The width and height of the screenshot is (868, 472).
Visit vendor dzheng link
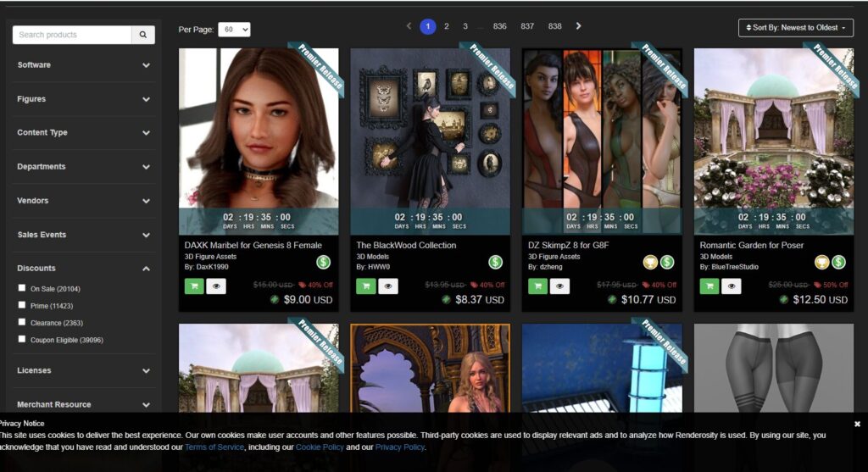point(551,267)
